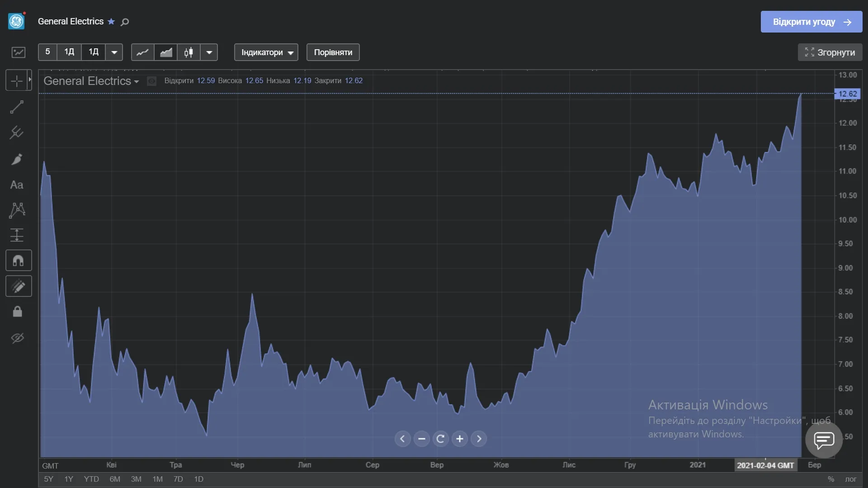The image size is (868, 488).
Task: Click the General Electric logo icon
Action: tap(16, 21)
